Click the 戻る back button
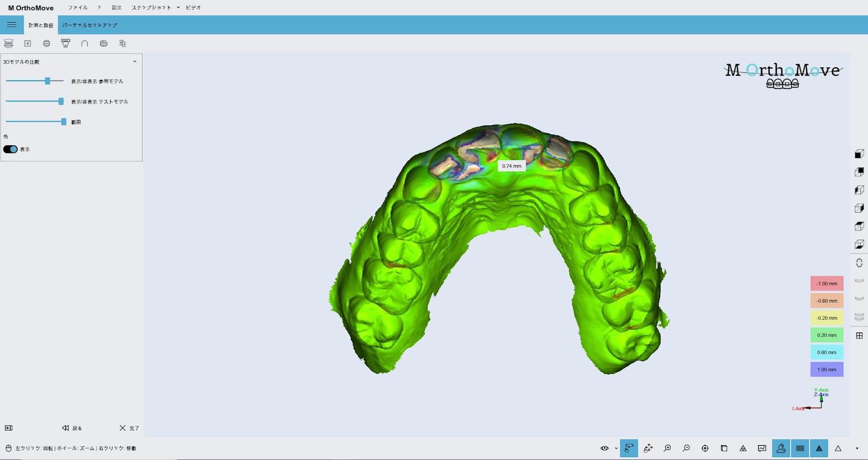 pos(72,428)
